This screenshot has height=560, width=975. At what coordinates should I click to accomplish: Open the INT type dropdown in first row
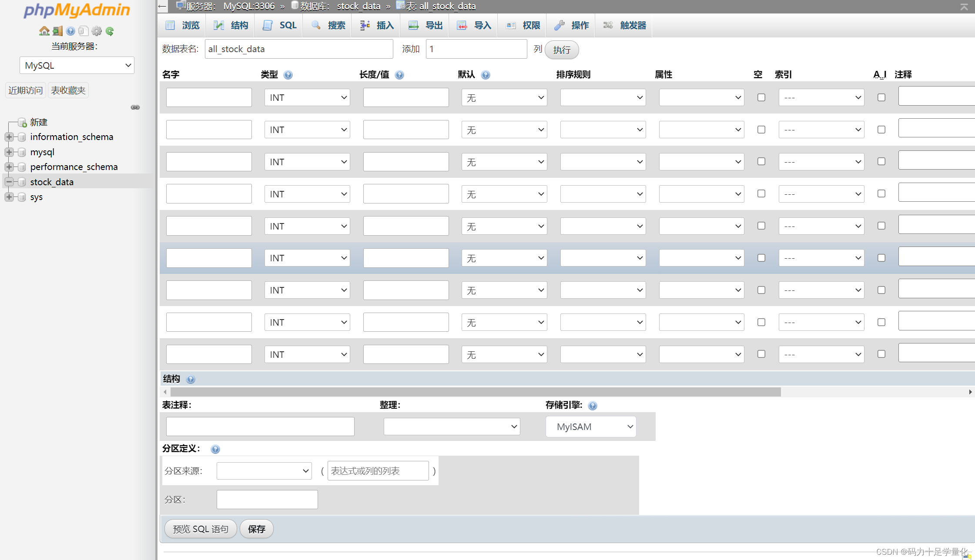pyautogui.click(x=307, y=97)
